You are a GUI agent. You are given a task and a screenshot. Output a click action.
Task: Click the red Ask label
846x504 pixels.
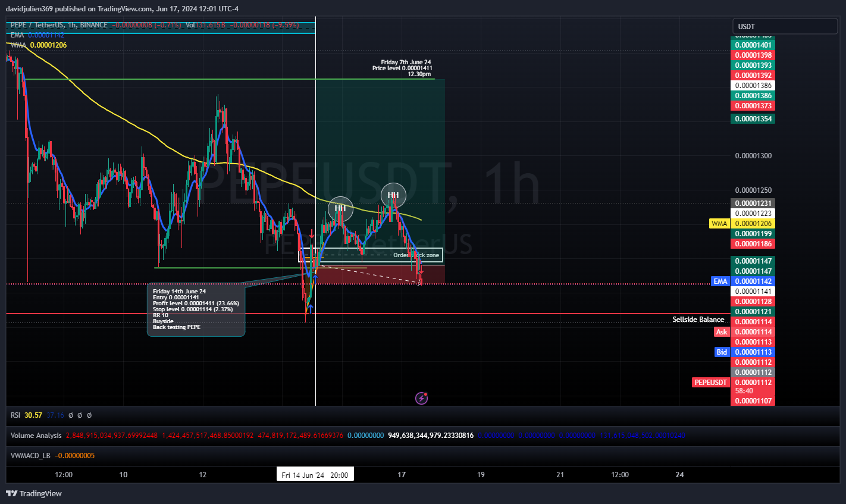[722, 332]
